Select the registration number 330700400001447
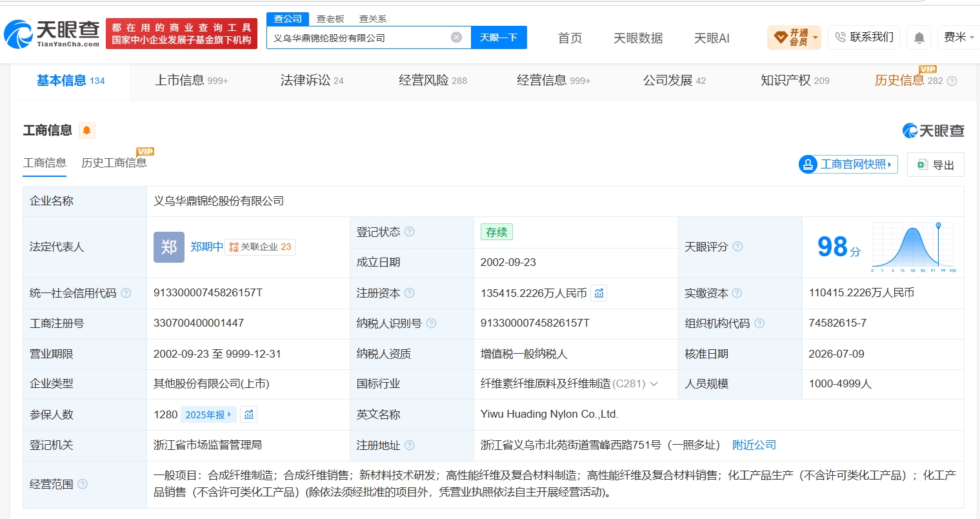 (x=199, y=323)
